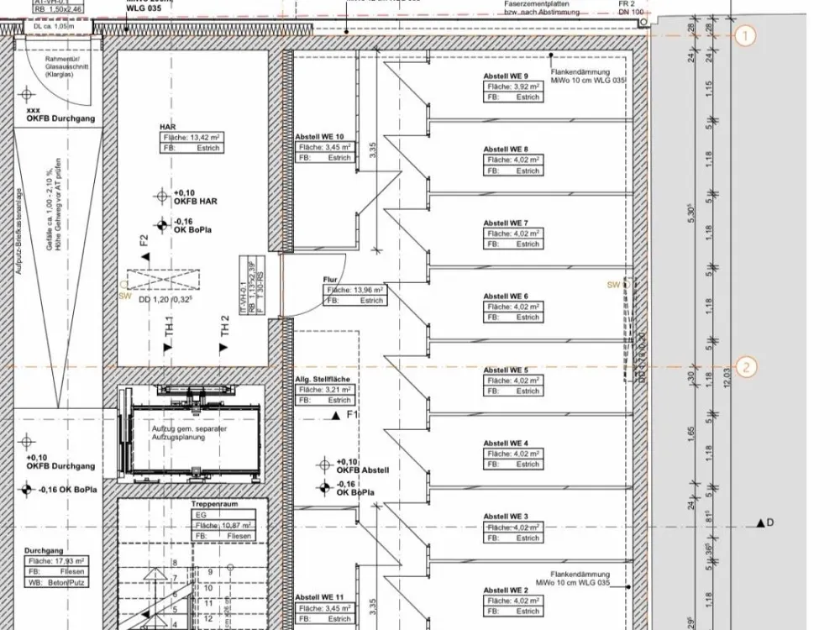Click the 'Fläche: 3,21 m²' value
Screen dimensions: 840x630
[324, 390]
